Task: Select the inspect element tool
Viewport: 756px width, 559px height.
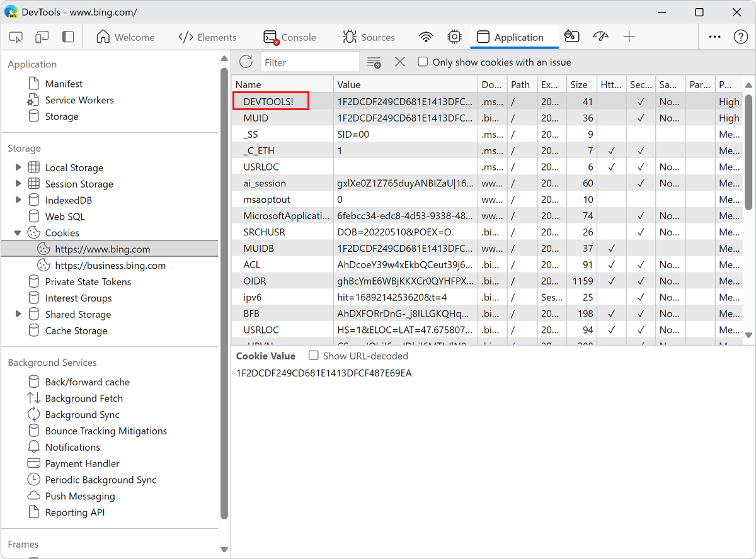Action: pos(16,37)
